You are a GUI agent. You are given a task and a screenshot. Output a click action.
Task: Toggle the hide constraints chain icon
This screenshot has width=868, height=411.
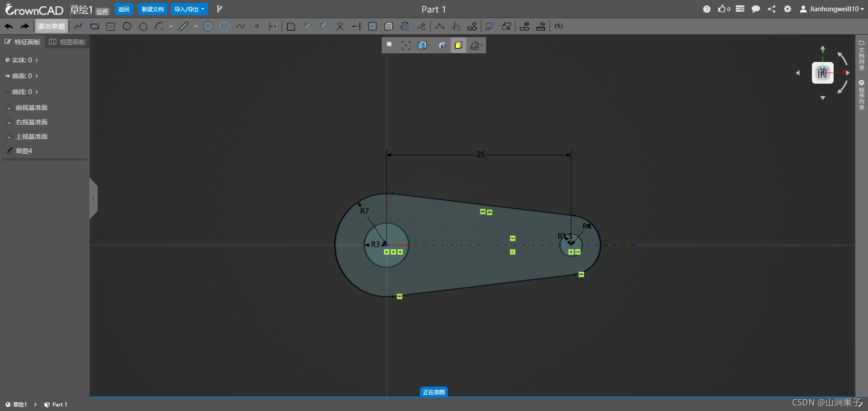point(524,26)
